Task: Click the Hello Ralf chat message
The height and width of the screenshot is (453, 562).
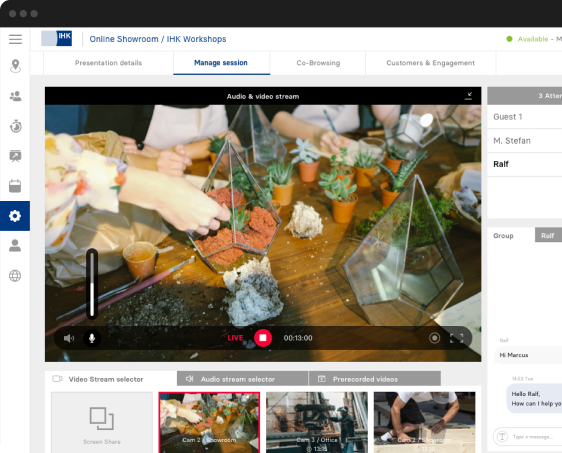Action: pos(534,399)
